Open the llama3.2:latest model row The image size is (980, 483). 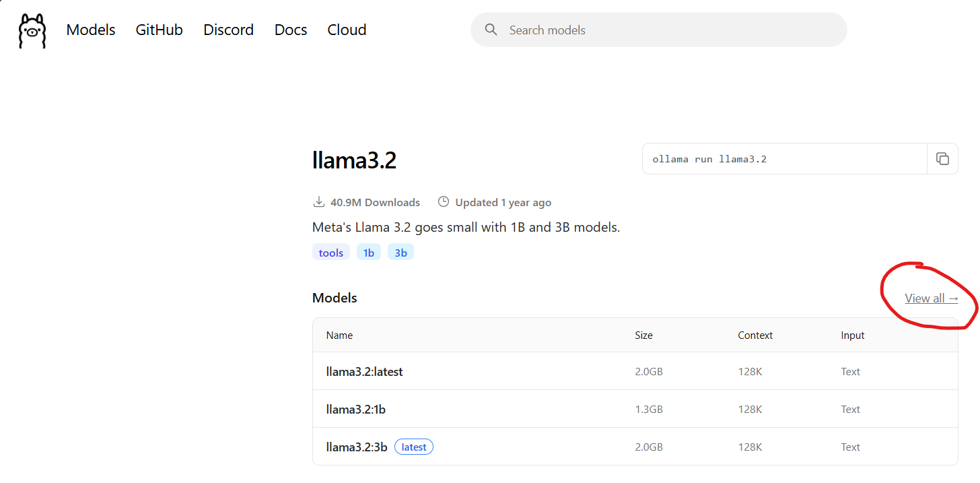(x=365, y=371)
